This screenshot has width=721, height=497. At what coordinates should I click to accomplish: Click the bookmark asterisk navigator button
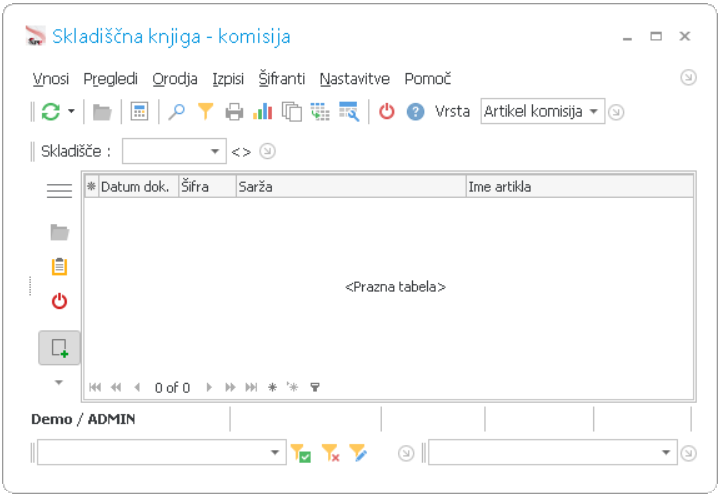[x=272, y=387]
